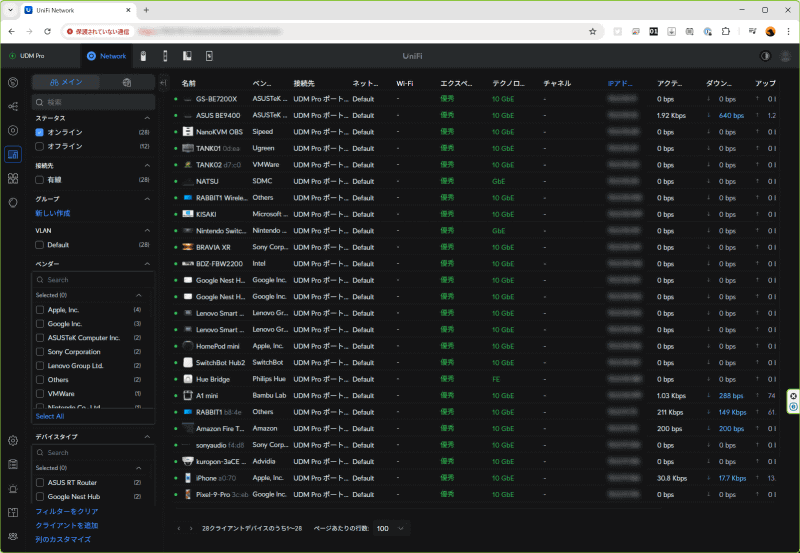Toggle dark/light theme icon at top right
Screen dimensions: 800x553
click(x=765, y=56)
